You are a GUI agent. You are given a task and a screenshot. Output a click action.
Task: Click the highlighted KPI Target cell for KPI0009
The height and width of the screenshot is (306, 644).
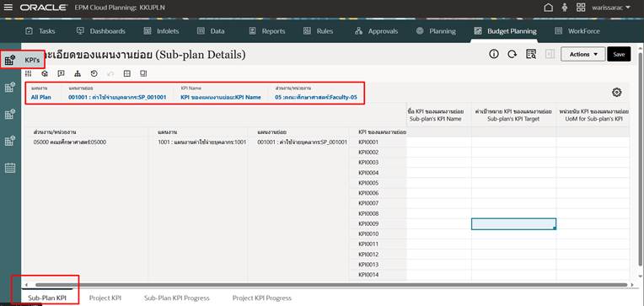coord(514,224)
